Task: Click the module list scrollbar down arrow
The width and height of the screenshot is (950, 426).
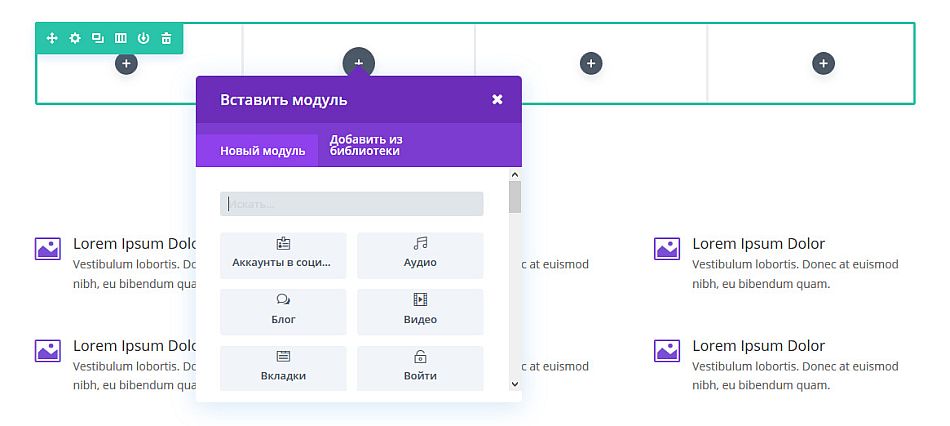Action: point(515,384)
